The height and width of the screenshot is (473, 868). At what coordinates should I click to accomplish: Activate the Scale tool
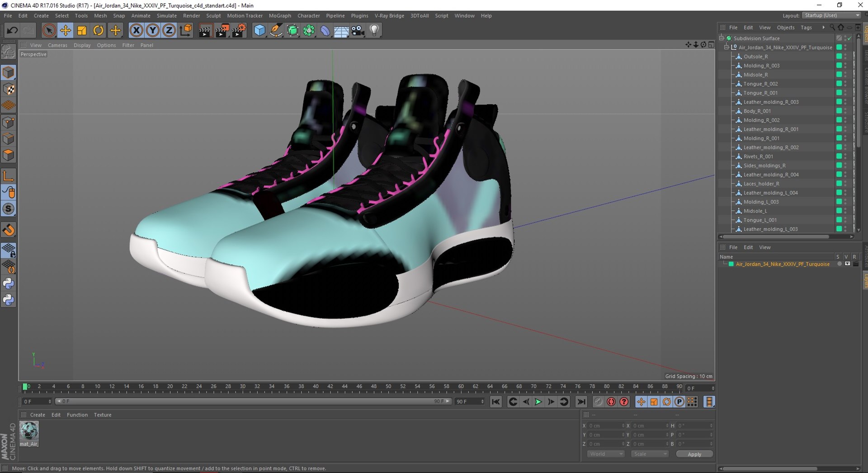point(82,30)
